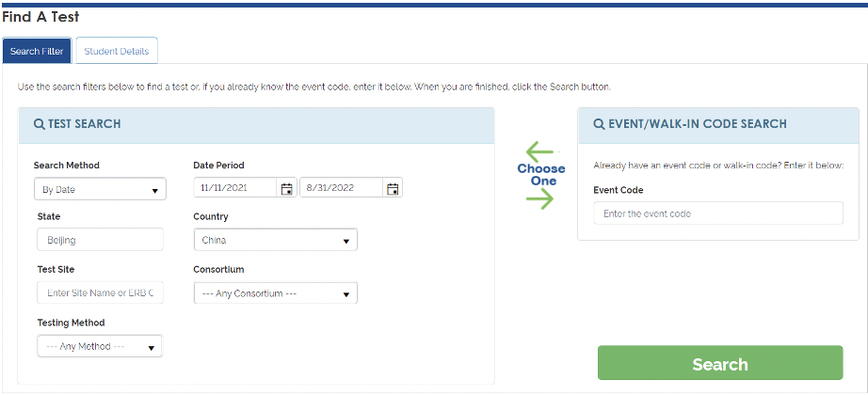
Task: Focus the Test Site name field
Action: 100,293
